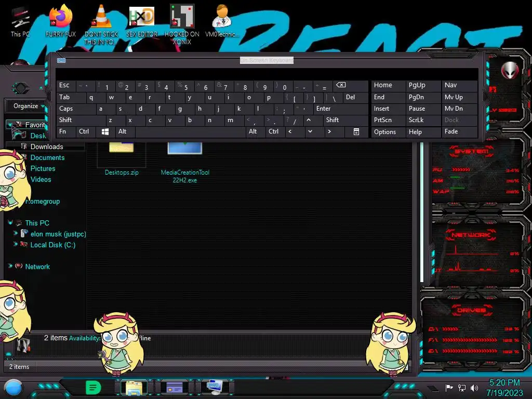Launch the FURRY FUX Firefox shortcut
The width and height of the screenshot is (532, 399).
point(61,21)
